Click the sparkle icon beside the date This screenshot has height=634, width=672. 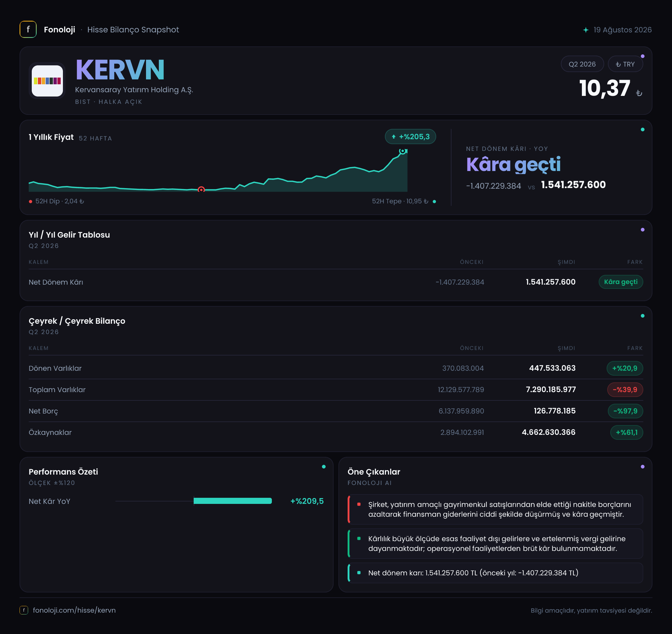(x=586, y=30)
